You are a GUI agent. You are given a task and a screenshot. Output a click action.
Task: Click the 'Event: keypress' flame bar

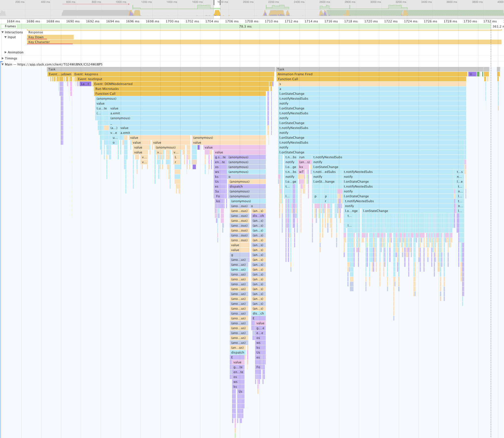tap(173, 74)
